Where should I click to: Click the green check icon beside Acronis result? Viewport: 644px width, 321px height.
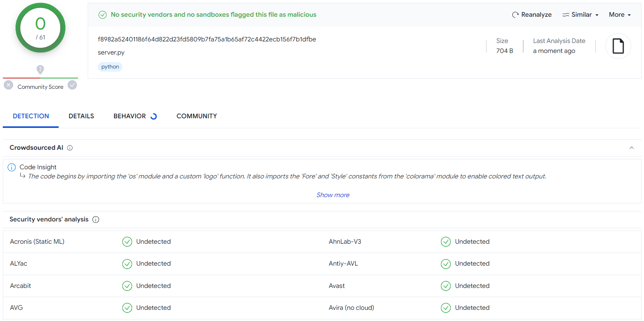[127, 242]
